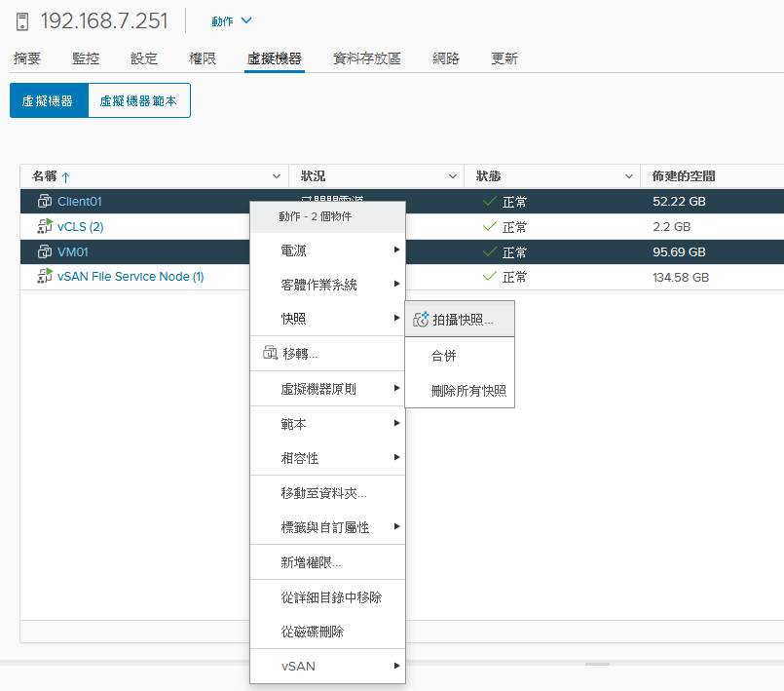This screenshot has height=691, width=784.
Task: Select 合併 from the snapshot submenu
Action: click(x=444, y=357)
